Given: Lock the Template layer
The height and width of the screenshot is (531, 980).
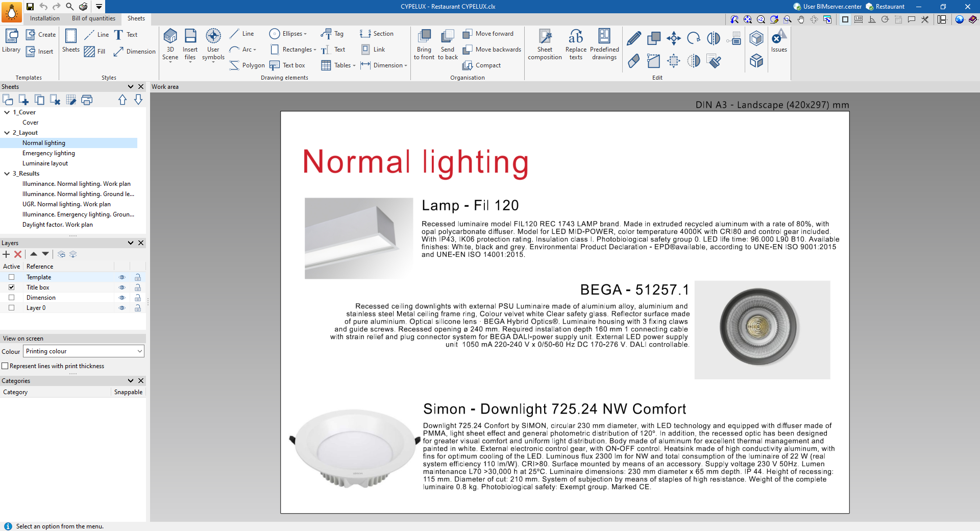Looking at the screenshot, I should tap(138, 277).
